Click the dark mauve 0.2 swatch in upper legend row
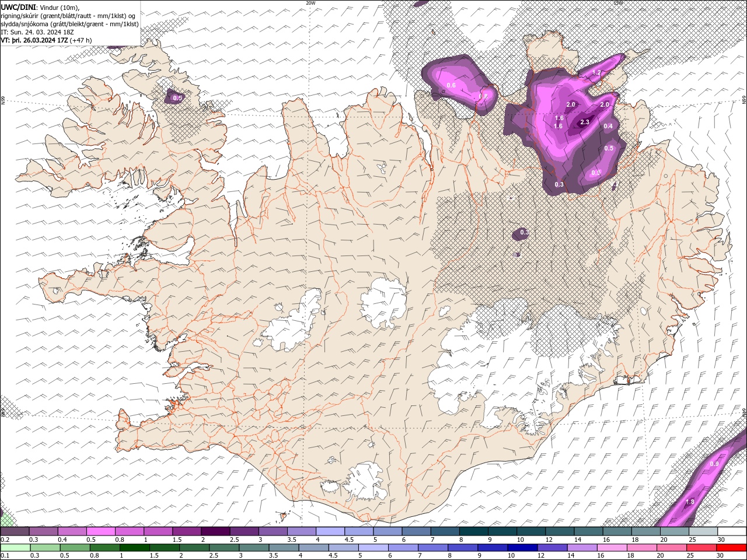Viewport: 747px width, 560px height. click(x=15, y=531)
